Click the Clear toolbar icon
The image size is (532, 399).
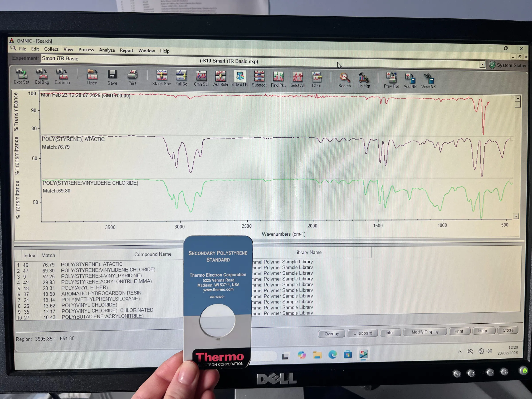pos(317,80)
